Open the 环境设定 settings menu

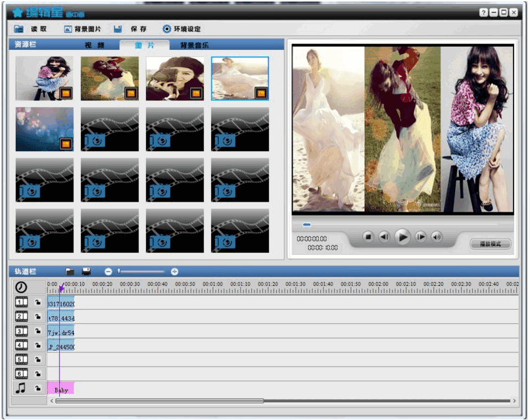(182, 29)
